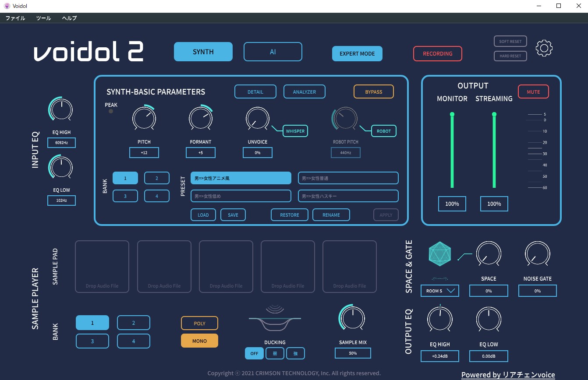Click the Voidol app icon in title bar

7,6
